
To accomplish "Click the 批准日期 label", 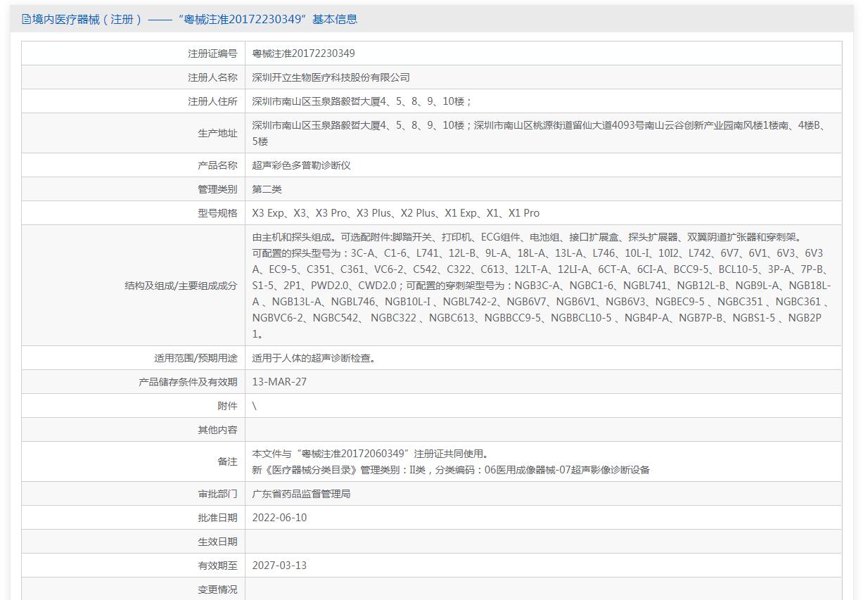I will click(x=217, y=518).
